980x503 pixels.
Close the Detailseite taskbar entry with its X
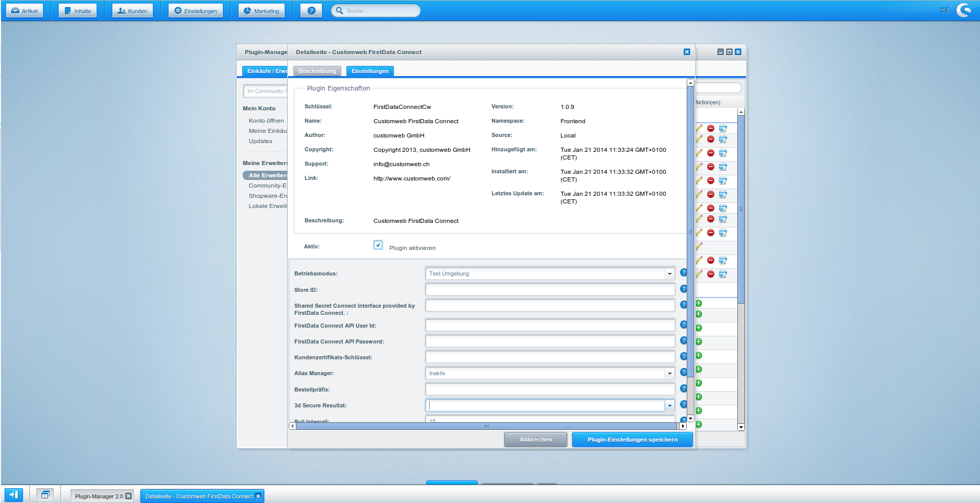click(x=259, y=496)
